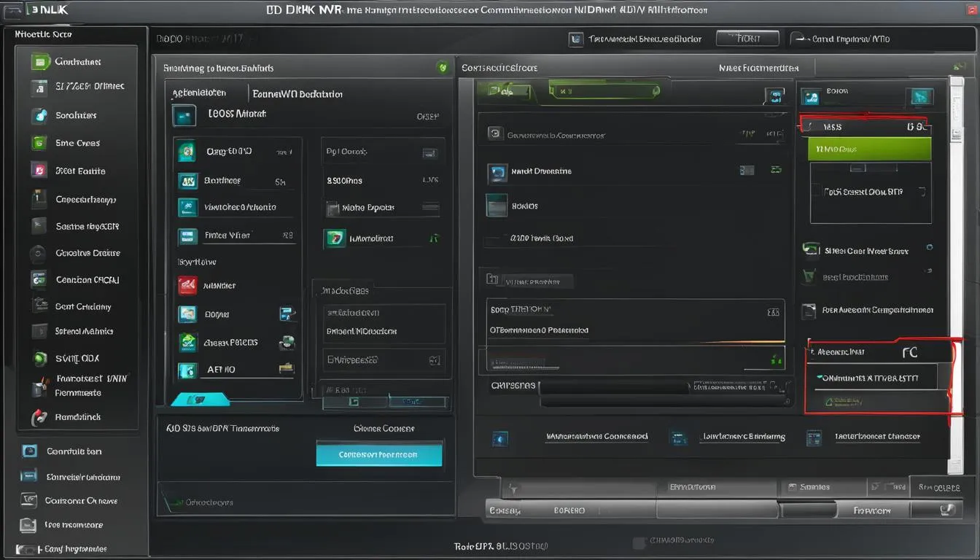Click the red AiMNiter icon in list
Image resolution: width=980 pixels, height=560 pixels.
point(187,286)
